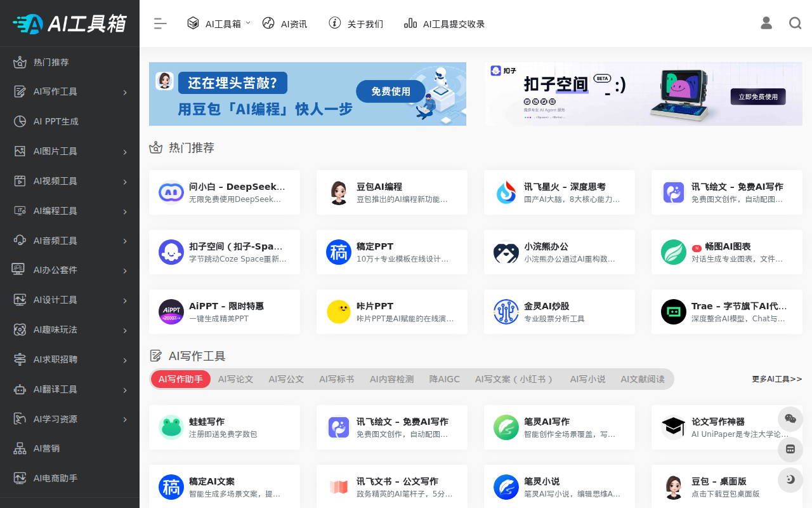Open AI PPT生成 in the sidebar
The height and width of the screenshot is (508, 812).
(x=70, y=121)
